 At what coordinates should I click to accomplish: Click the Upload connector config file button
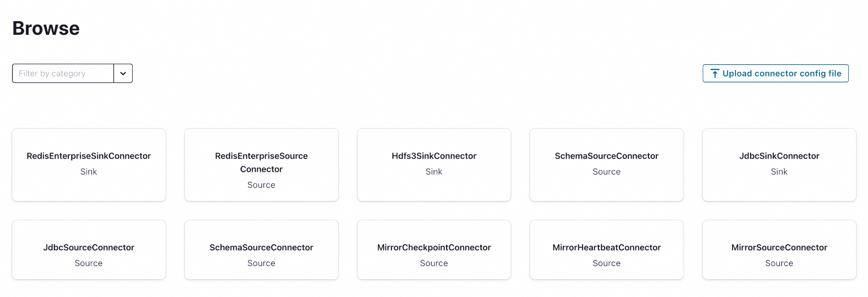pos(775,73)
